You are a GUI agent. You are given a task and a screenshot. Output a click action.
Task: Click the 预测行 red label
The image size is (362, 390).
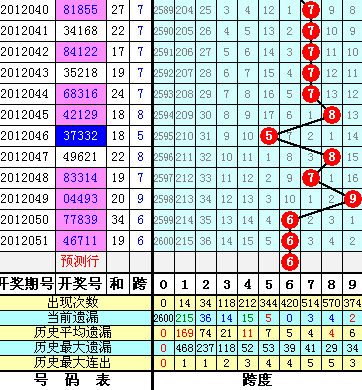tap(80, 261)
